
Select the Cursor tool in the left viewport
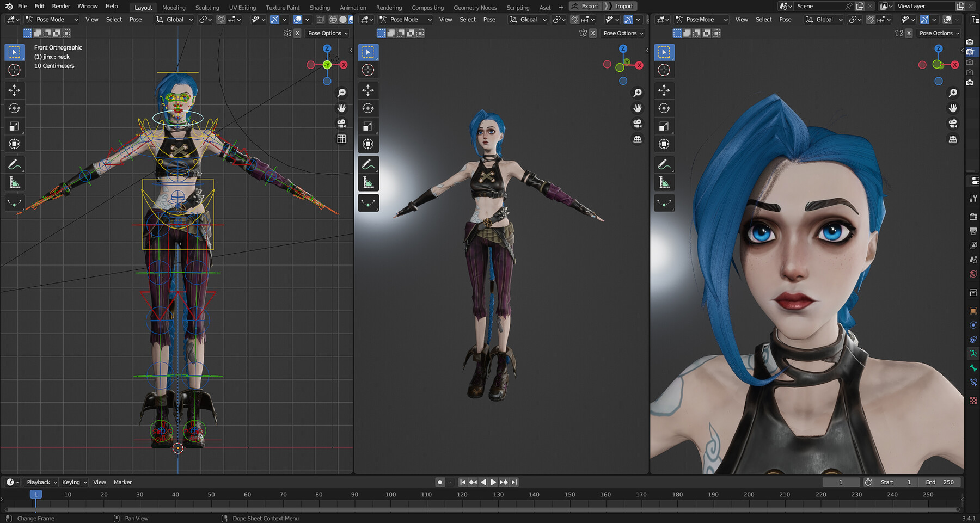pyautogui.click(x=15, y=70)
